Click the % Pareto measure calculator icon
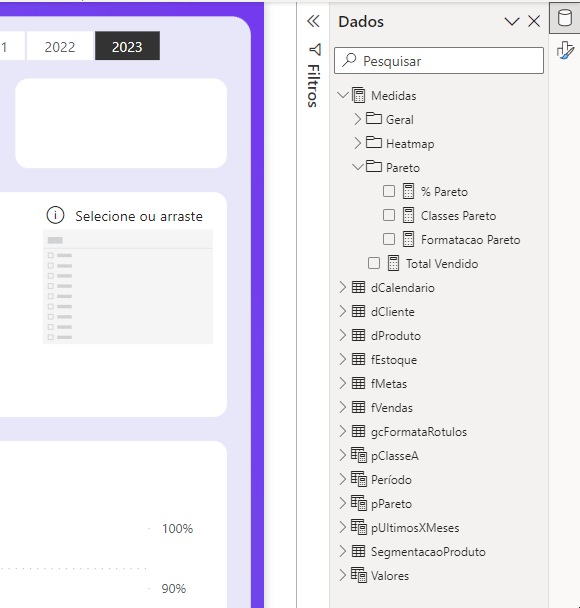Image resolution: width=580 pixels, height=608 pixels. tap(408, 191)
